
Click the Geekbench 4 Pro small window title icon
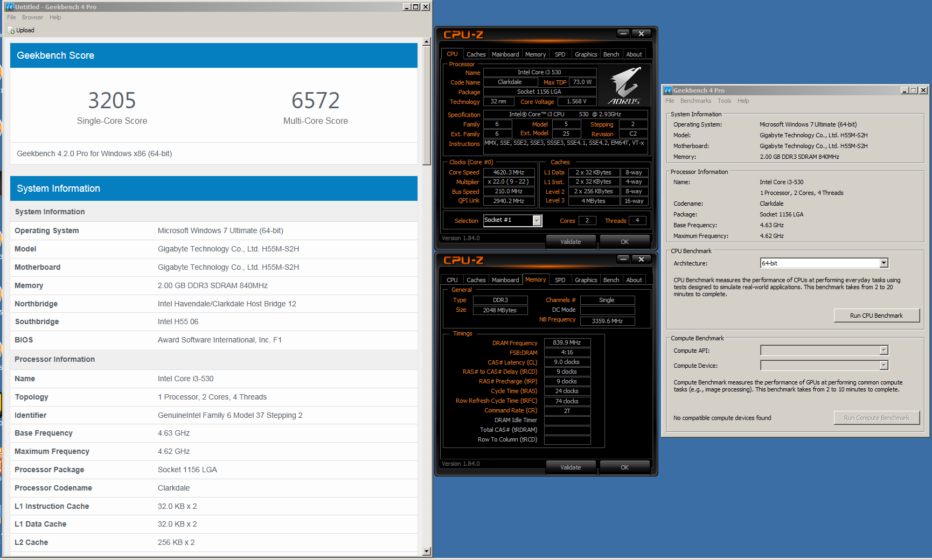pyautogui.click(x=668, y=90)
